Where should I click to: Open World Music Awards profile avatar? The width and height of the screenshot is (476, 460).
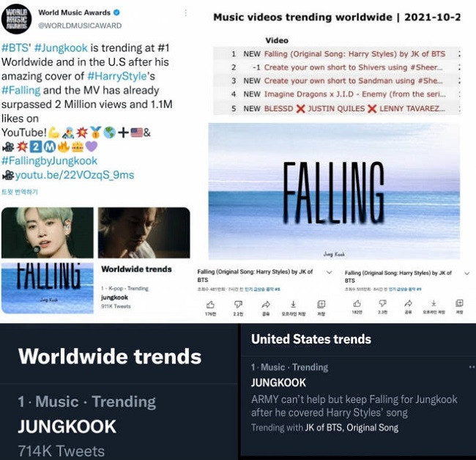(x=16, y=19)
